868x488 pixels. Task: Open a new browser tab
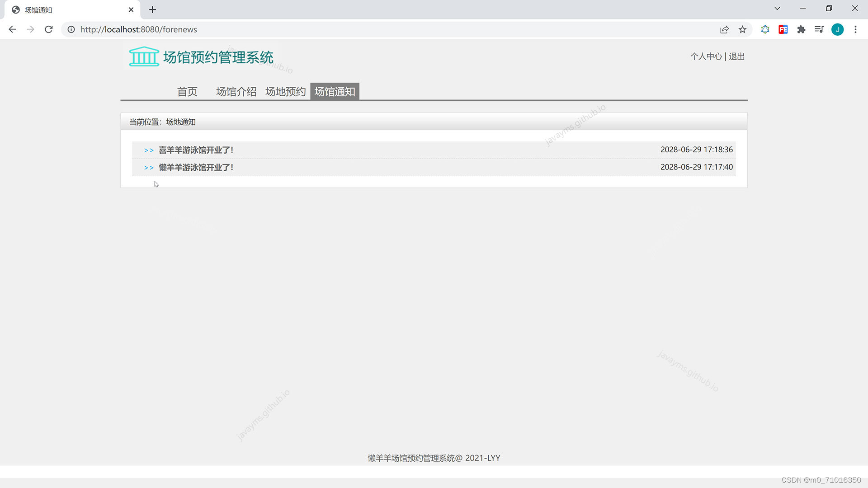point(152,9)
